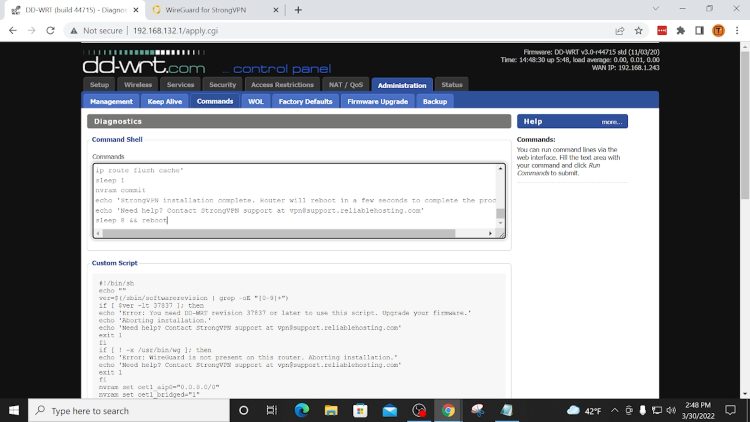Open the Factory Defaults sub-tab

click(305, 101)
